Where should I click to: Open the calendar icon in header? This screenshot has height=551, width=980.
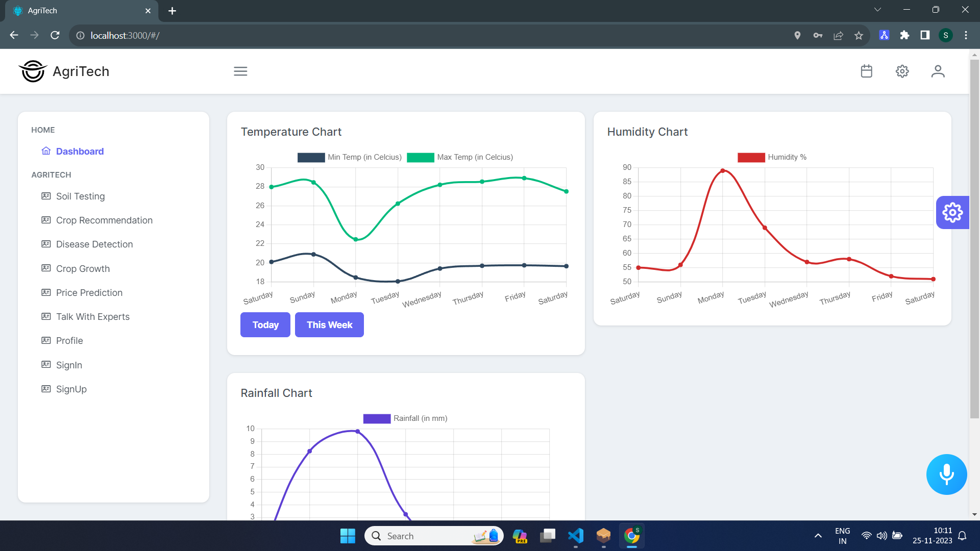tap(866, 71)
